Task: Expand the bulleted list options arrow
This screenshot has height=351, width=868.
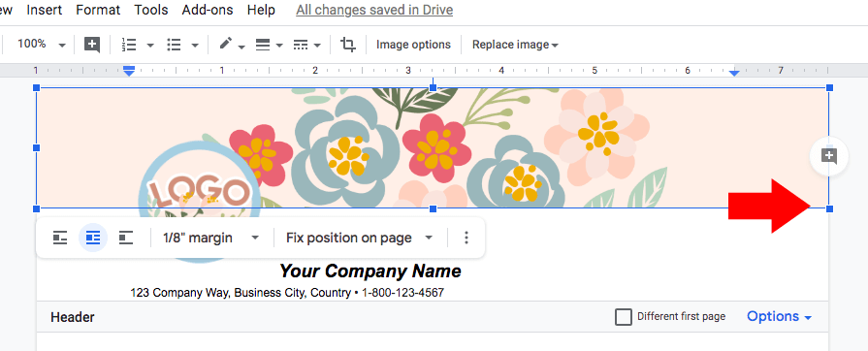Action: coord(195,45)
